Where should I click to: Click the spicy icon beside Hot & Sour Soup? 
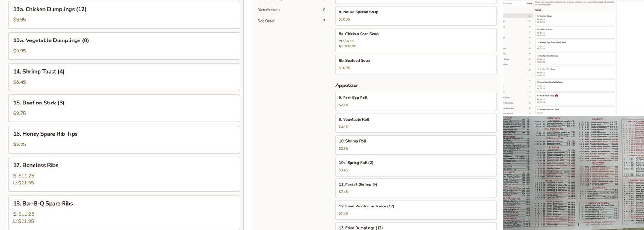pyautogui.click(x=556, y=96)
